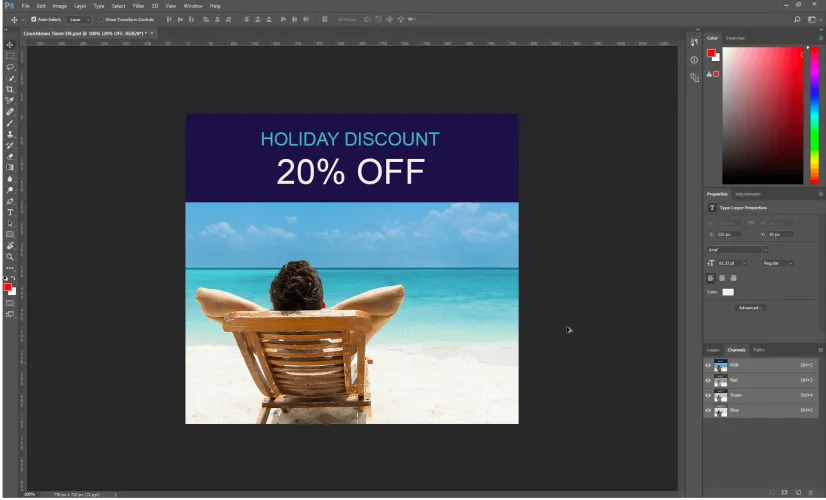Load channel as selection icon

tap(772, 493)
